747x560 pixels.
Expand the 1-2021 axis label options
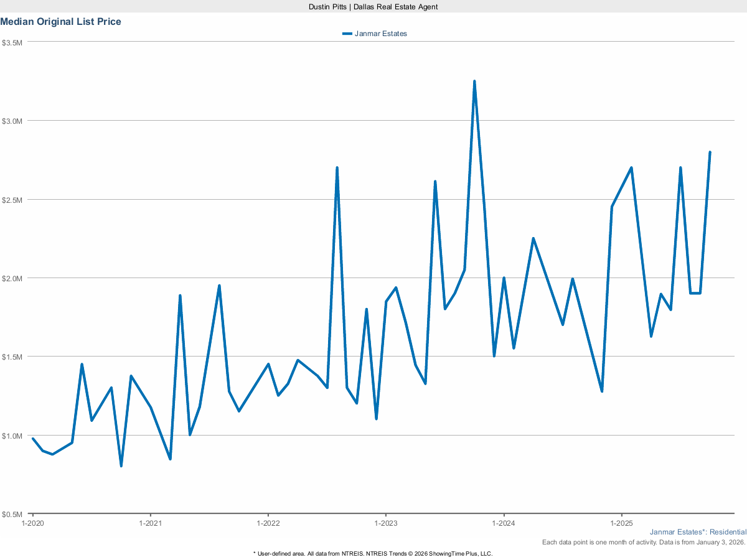pyautogui.click(x=151, y=523)
